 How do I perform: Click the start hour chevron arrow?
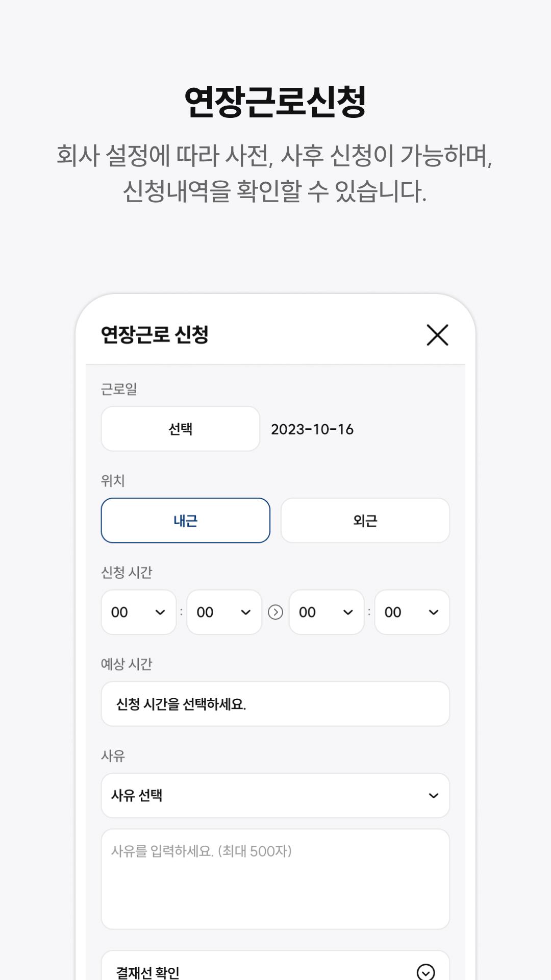click(x=160, y=612)
